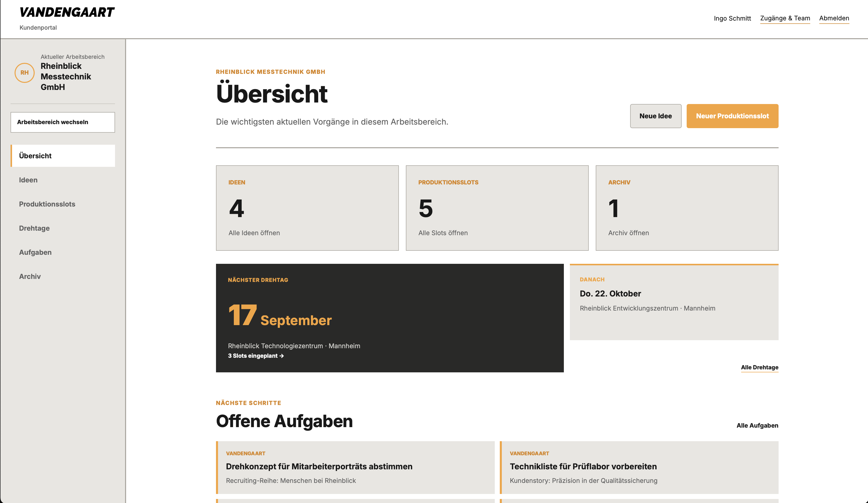868x503 pixels.
Task: Click Kundenstory: Präzision in der Qualitätssicherung text
Action: click(x=583, y=481)
